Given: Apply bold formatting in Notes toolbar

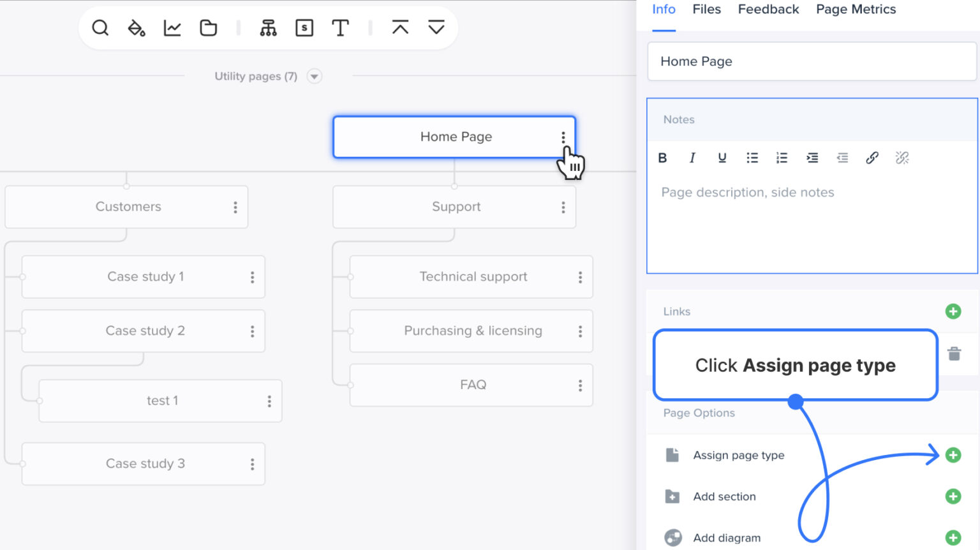Looking at the screenshot, I should [662, 158].
